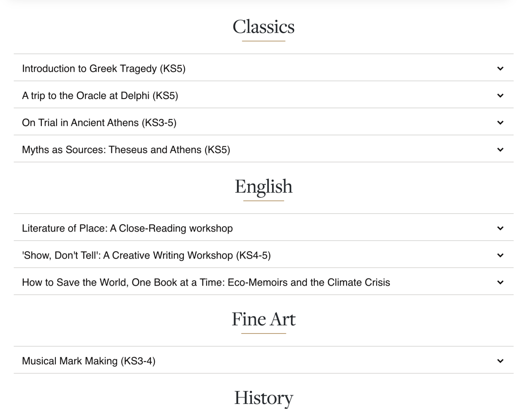Open 'Show, Don't Tell' Creative Writing Workshop title
The height and width of the screenshot is (409, 532).
(x=146, y=255)
